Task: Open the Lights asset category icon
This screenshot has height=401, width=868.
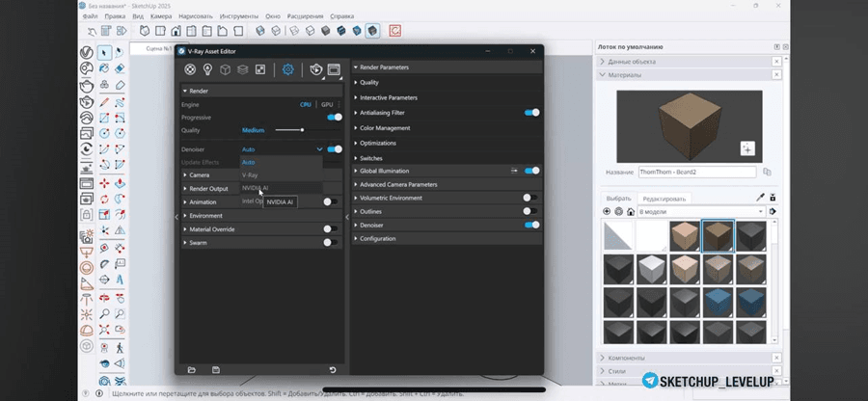Action: click(x=207, y=69)
